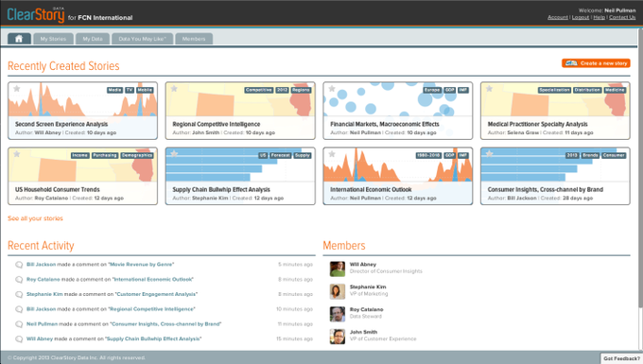This screenshot has width=643, height=364.
Task: Open Stephanie Kim's avatar in Members
Action: point(338,291)
